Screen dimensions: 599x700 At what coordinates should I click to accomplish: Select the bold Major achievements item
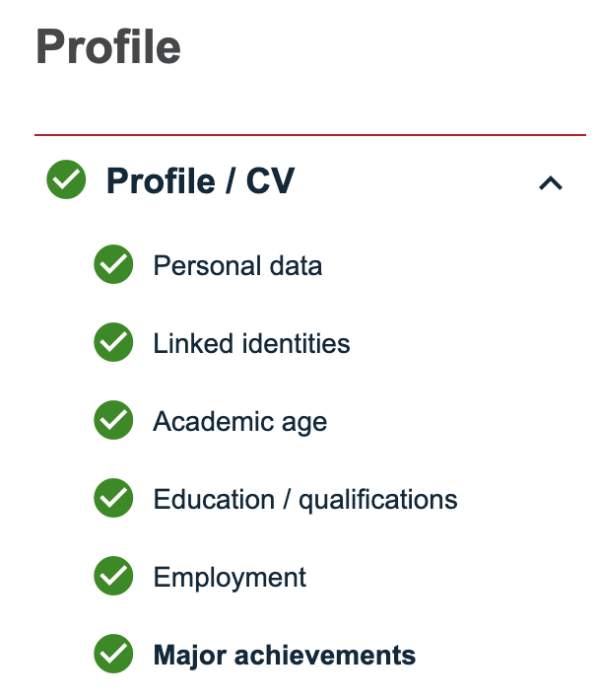(285, 655)
